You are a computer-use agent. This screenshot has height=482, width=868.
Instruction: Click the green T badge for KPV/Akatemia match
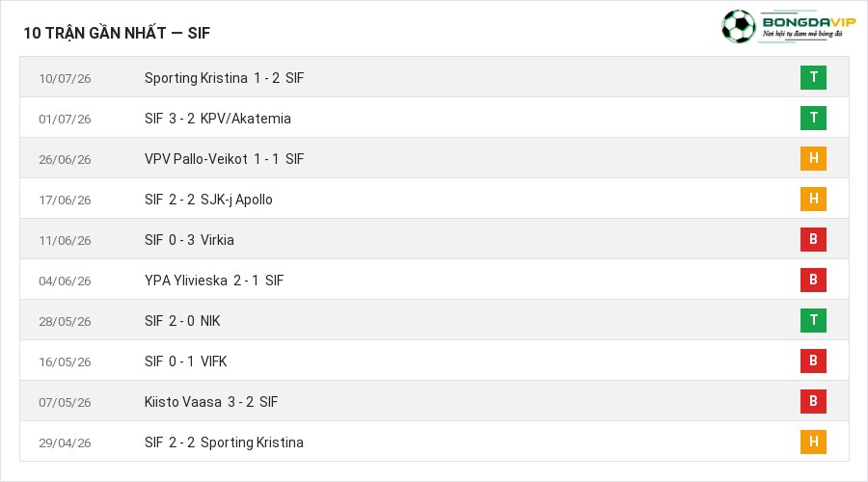(x=813, y=118)
